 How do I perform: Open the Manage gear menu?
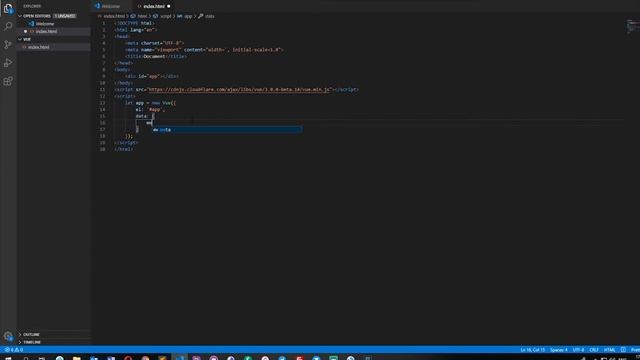point(8,336)
